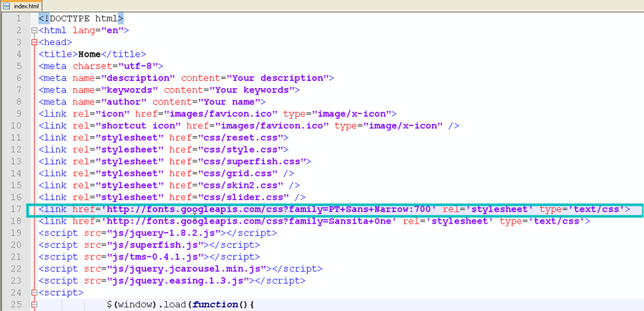Click the "Your keywords" content value

pos(252,90)
